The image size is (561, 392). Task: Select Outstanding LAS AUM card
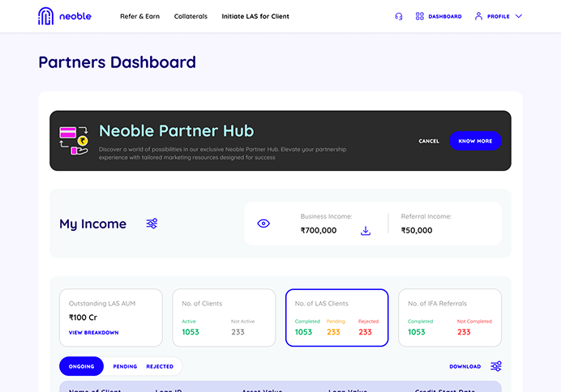click(111, 317)
